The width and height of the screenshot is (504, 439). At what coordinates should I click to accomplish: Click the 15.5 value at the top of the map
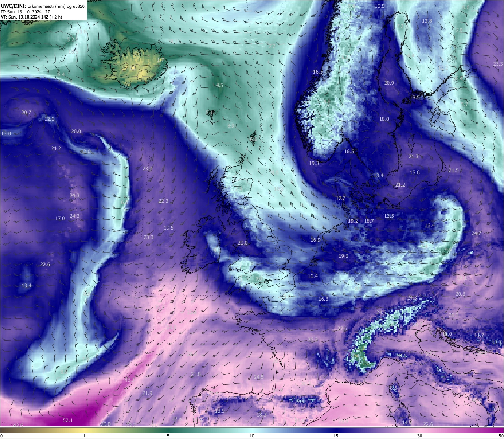pyautogui.click(x=380, y=6)
